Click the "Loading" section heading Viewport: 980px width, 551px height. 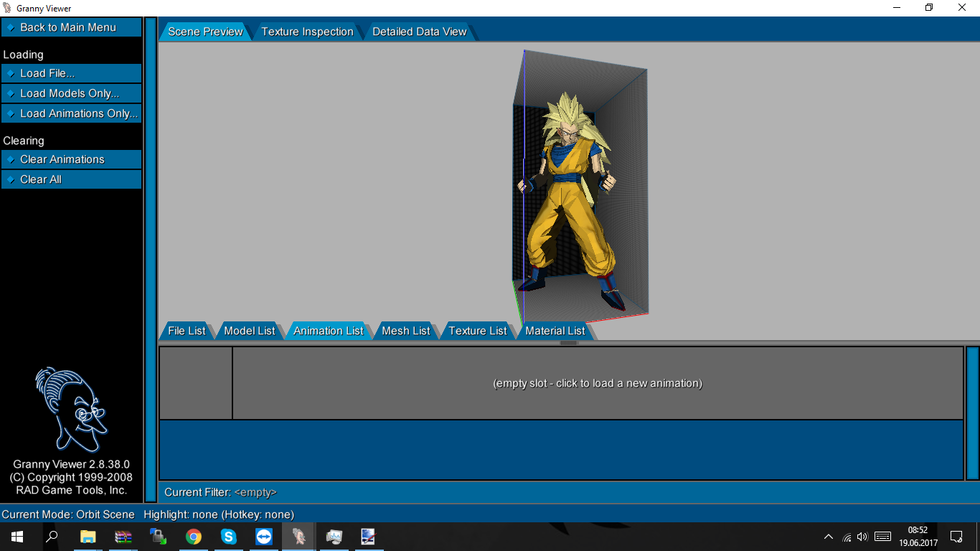[x=23, y=55]
